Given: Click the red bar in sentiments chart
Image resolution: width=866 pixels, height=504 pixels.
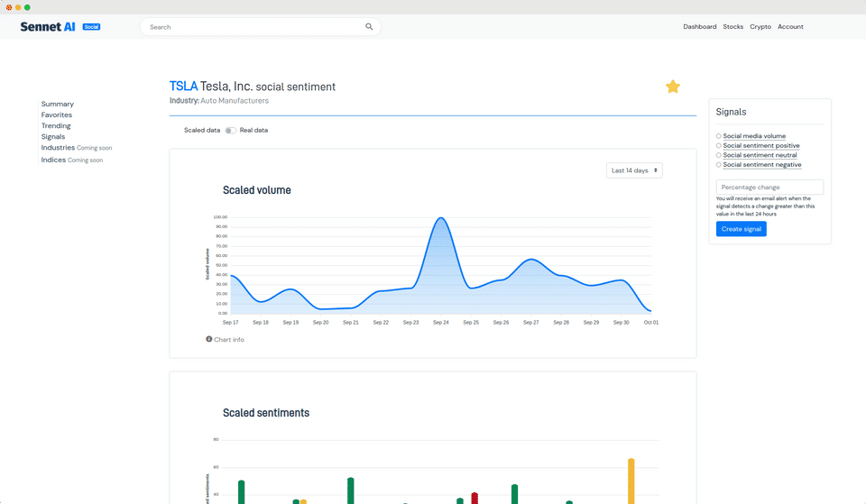Looking at the screenshot, I should (474, 498).
